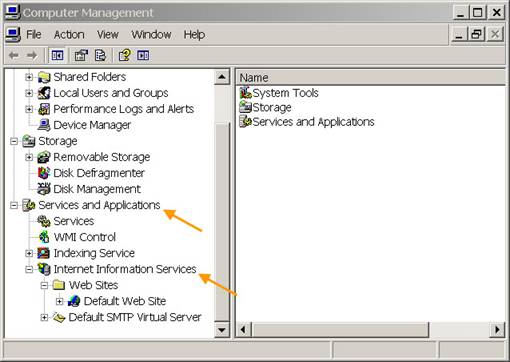Click the MMC console icon beside File menu
The width and height of the screenshot is (510, 362).
[13, 35]
